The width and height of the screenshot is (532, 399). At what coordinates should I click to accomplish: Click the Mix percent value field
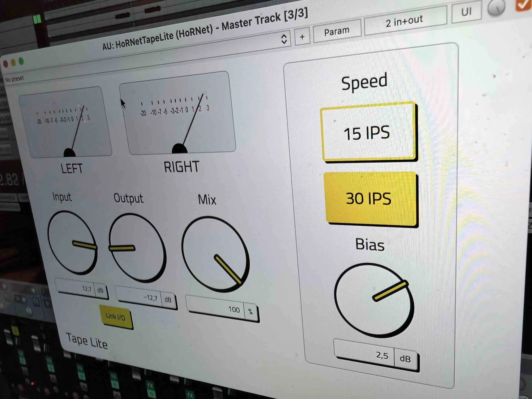coord(216,308)
